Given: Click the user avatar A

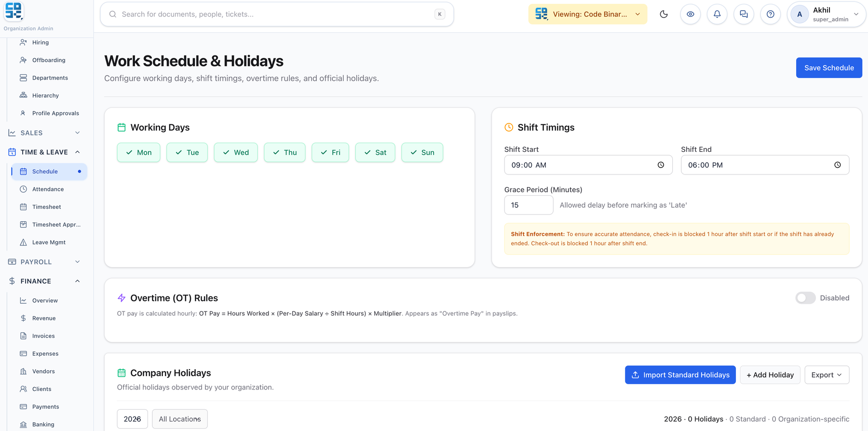Looking at the screenshot, I should point(800,14).
